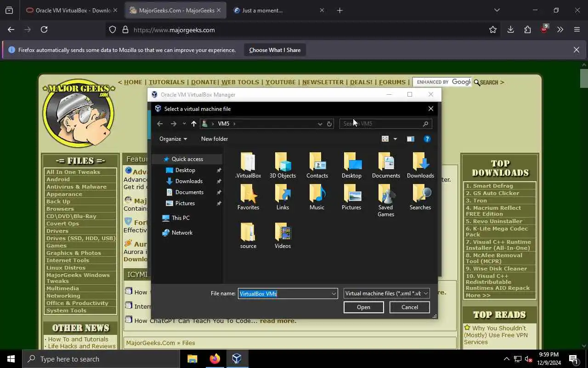Open the uBlock extension icon
Viewport: 588px width, 368px height.
544,29
